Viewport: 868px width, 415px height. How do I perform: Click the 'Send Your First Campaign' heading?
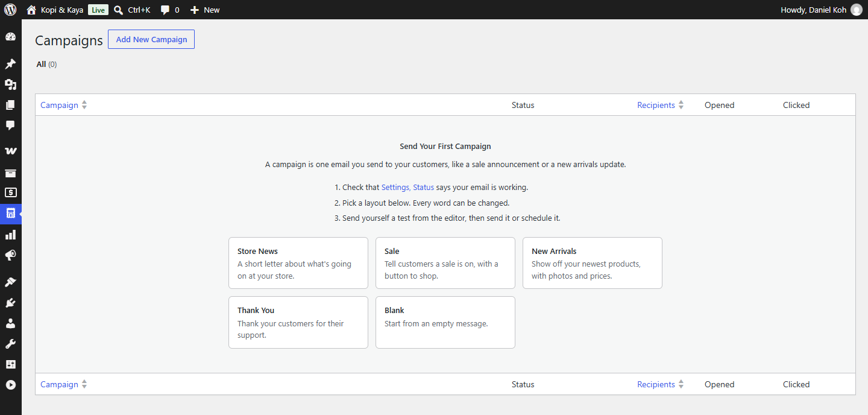pyautogui.click(x=445, y=146)
